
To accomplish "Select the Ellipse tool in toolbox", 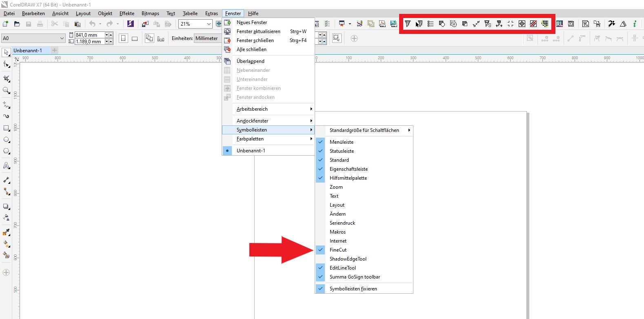I will 6,140.
